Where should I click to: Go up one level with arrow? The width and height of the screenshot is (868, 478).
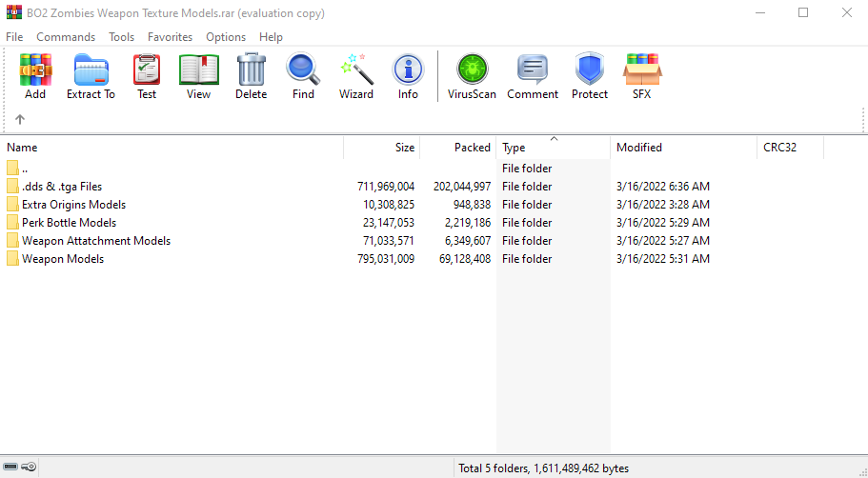pyautogui.click(x=20, y=119)
